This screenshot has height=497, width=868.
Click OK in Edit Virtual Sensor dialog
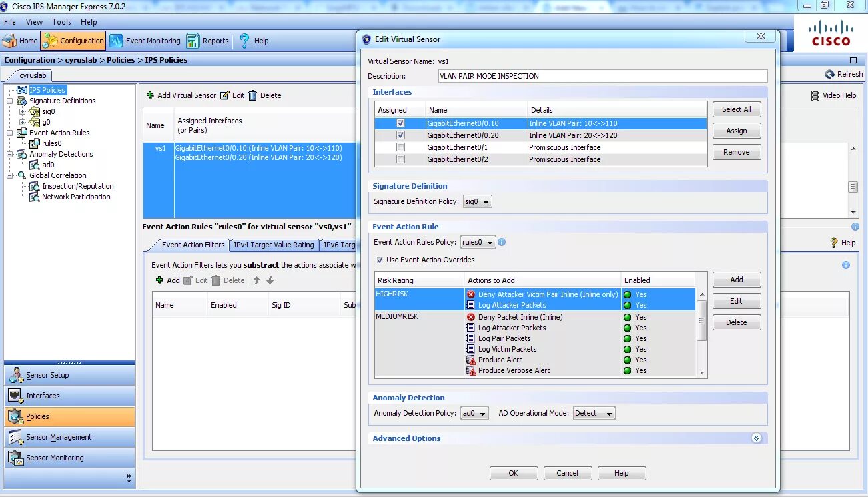pos(513,473)
